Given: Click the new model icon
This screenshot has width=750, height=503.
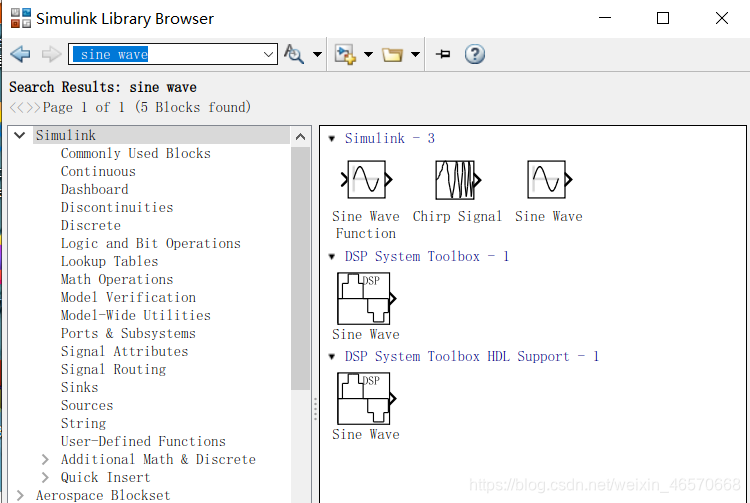Looking at the screenshot, I should coord(345,54).
